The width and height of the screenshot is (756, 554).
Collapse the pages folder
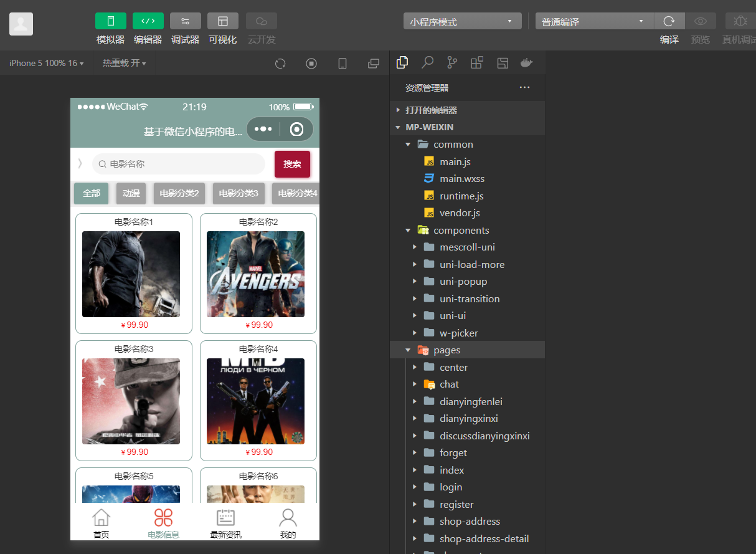(x=468, y=350)
